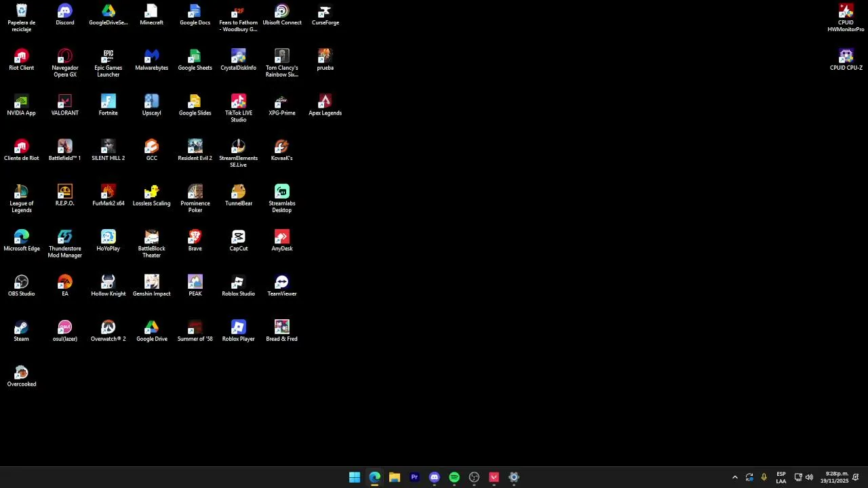Click the AnyDesk desktop icon
Screen dimensions: 868x488
282,241
